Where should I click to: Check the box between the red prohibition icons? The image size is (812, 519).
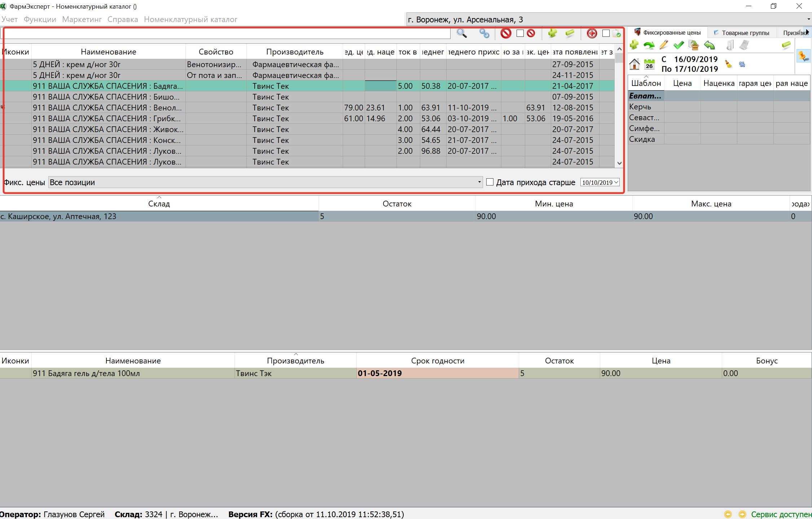coord(520,34)
